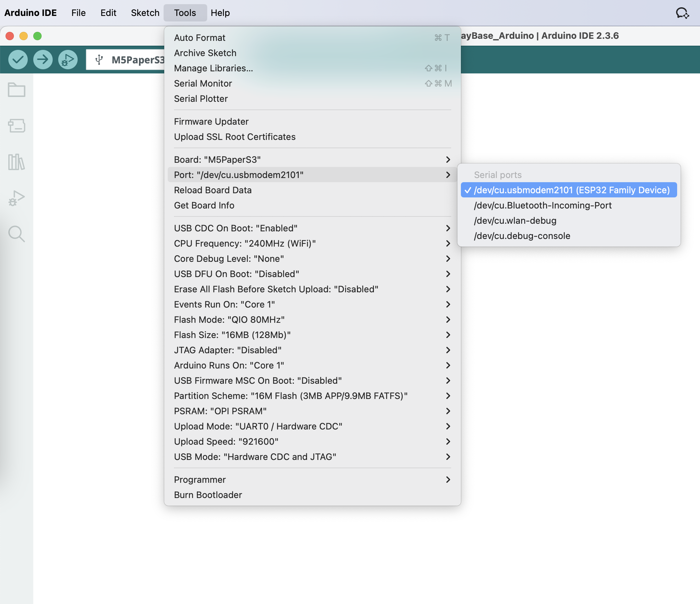Open the M5PaperS3 board selector dropdown
Screen dimensions: 700x604
125,60
